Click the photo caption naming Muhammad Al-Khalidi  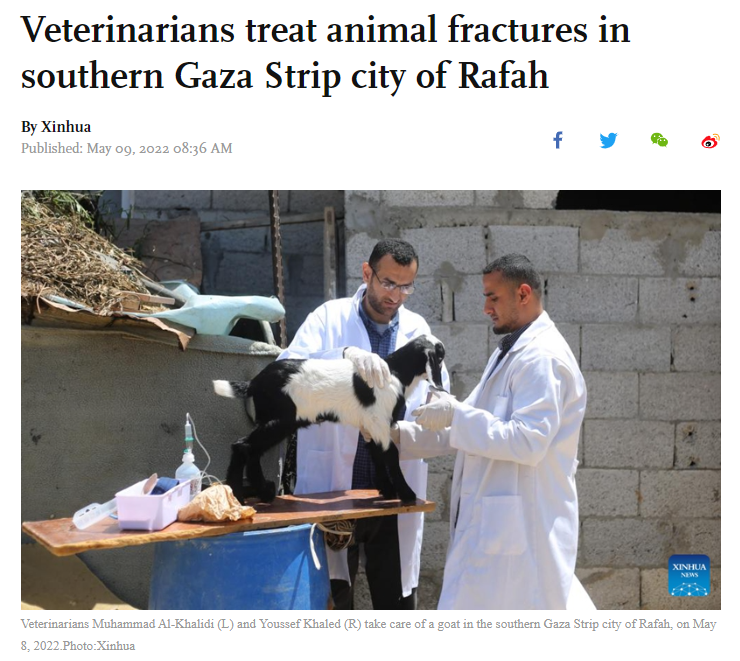(x=368, y=635)
